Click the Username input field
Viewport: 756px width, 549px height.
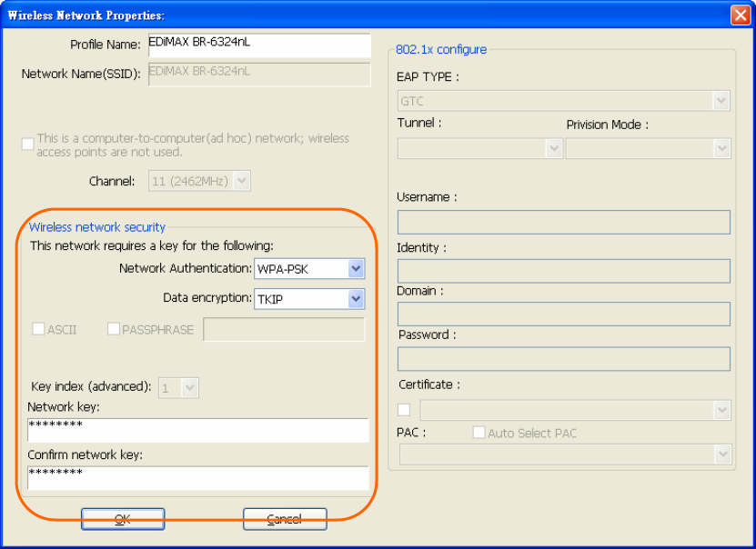tap(564, 222)
